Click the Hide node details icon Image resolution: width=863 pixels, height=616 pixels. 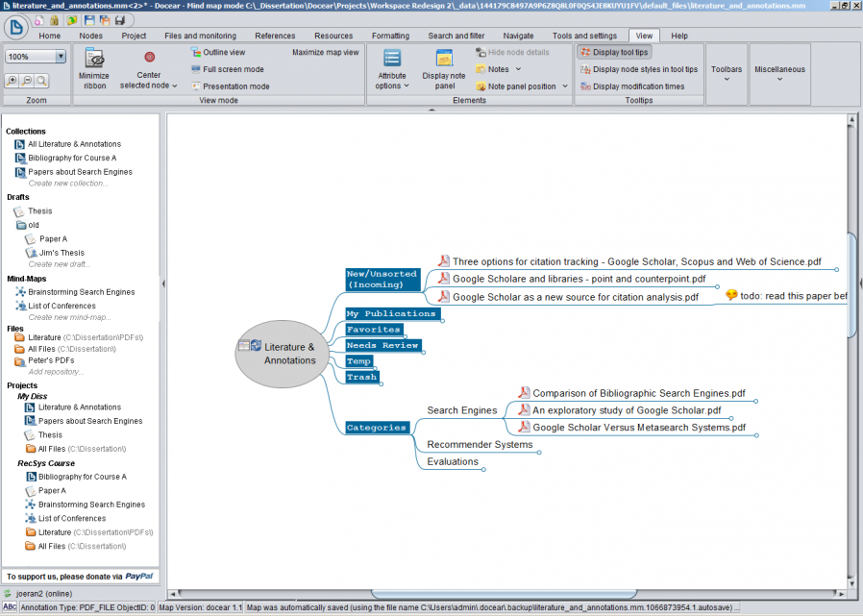tap(481, 52)
